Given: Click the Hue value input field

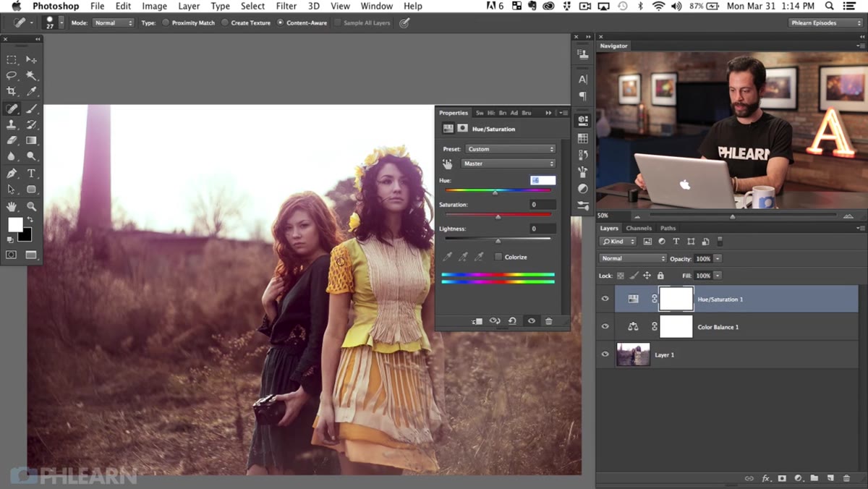Looking at the screenshot, I should tap(542, 180).
